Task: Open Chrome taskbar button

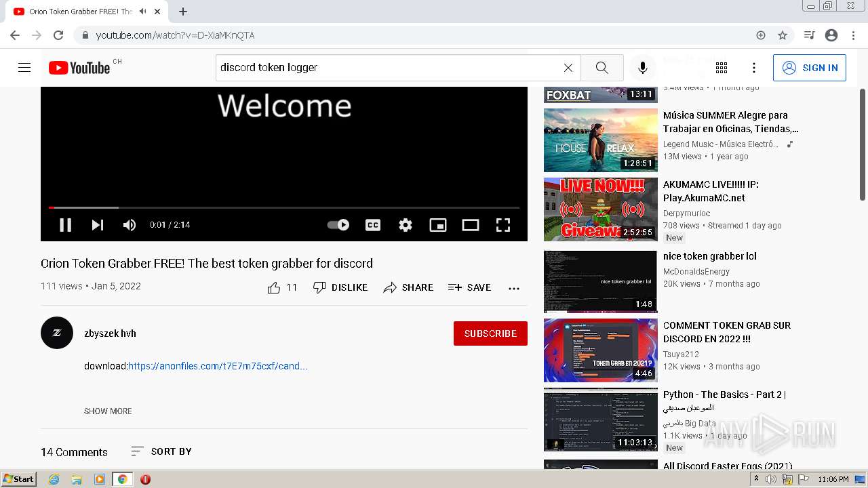Action: [123, 479]
